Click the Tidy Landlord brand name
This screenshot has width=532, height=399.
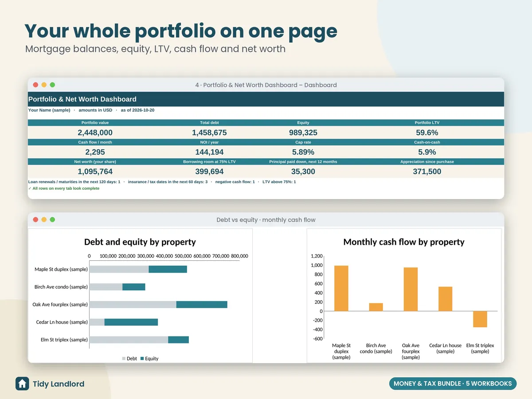pos(59,384)
